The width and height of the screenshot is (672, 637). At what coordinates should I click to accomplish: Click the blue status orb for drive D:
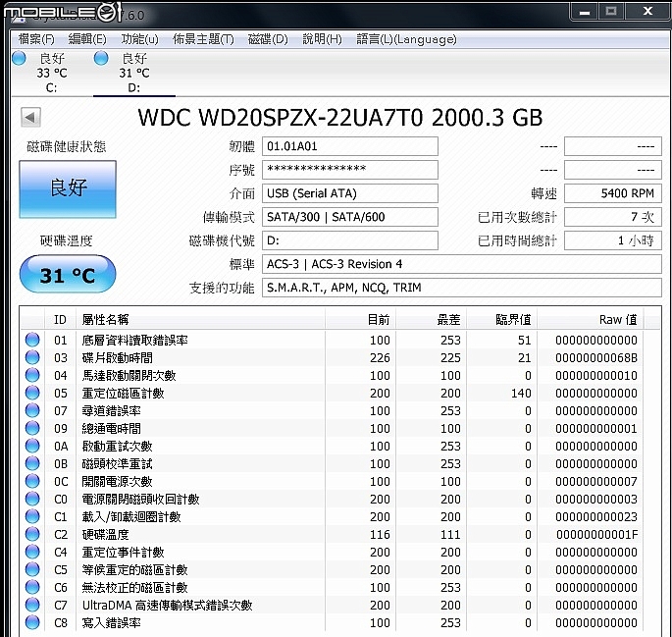click(x=101, y=58)
